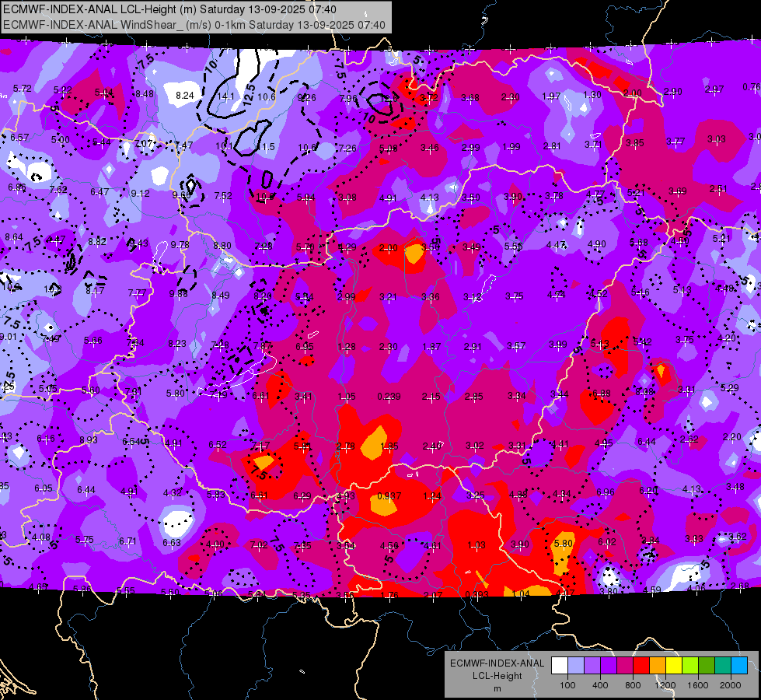Click the wind shear value '8.08'
Screen dimensions: 761x700
tap(644, 391)
